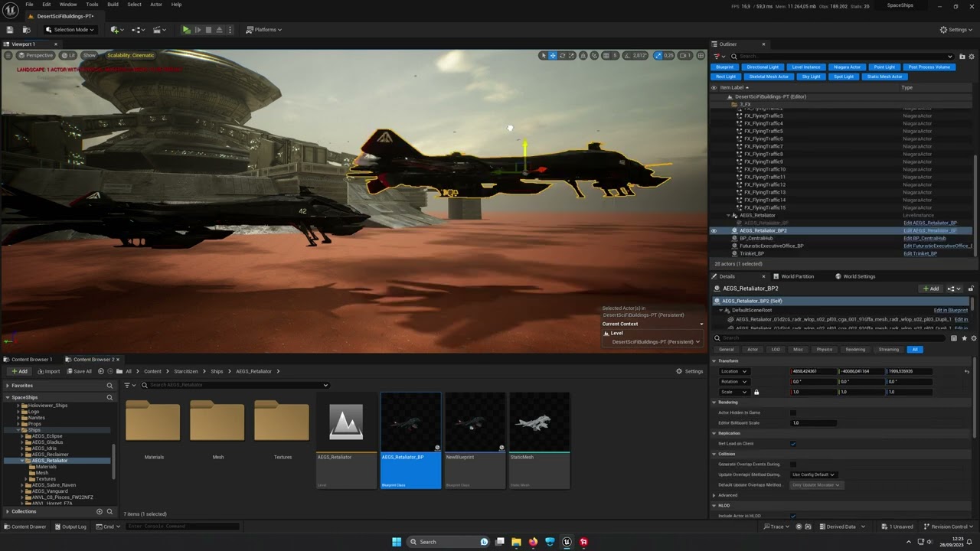The width and height of the screenshot is (980, 551).
Task: Click the Location X value field
Action: [x=814, y=371]
